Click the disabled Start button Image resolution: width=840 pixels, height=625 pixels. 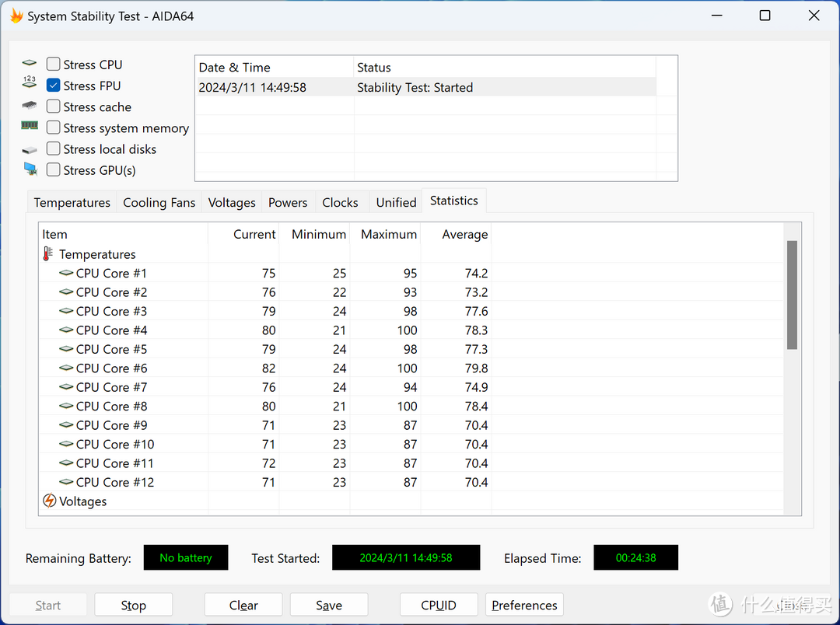pos(47,606)
